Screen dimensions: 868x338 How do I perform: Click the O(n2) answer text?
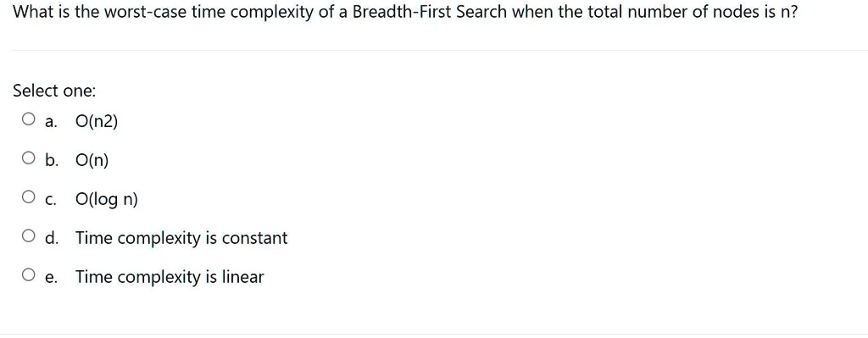coord(97,122)
